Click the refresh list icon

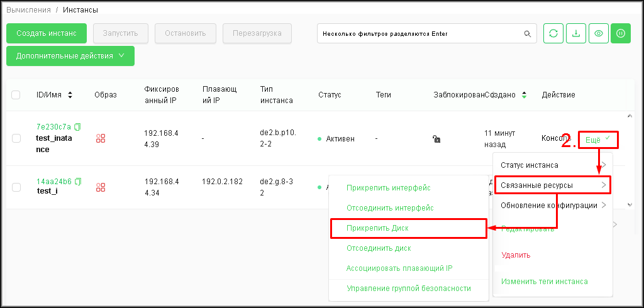tap(553, 33)
